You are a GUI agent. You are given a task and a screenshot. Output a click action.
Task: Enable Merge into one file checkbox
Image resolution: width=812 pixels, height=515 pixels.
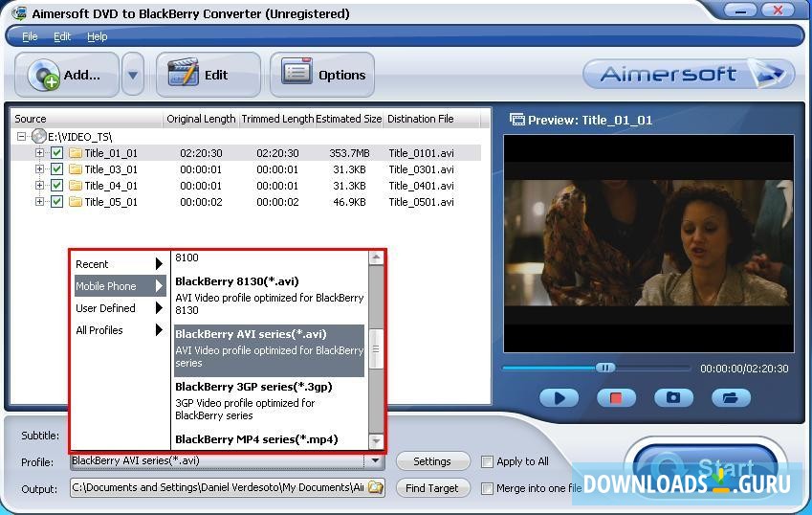tap(487, 488)
